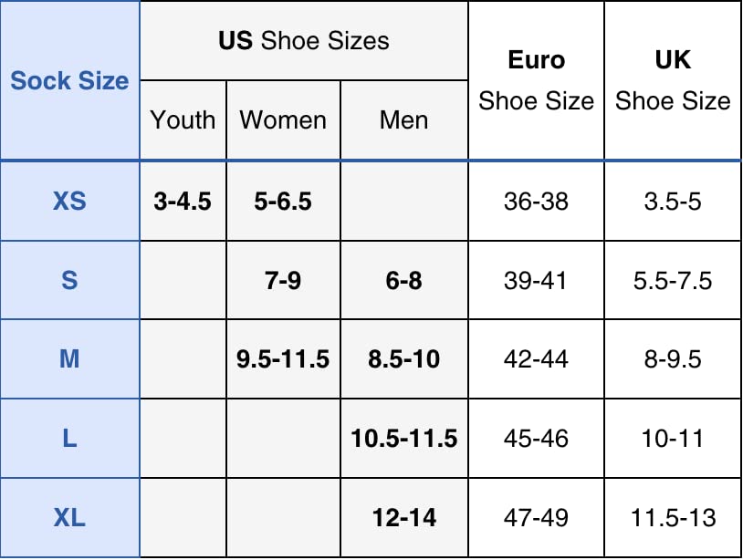The image size is (743, 560).
Task: Click the S sock size label
Action: click(x=69, y=281)
